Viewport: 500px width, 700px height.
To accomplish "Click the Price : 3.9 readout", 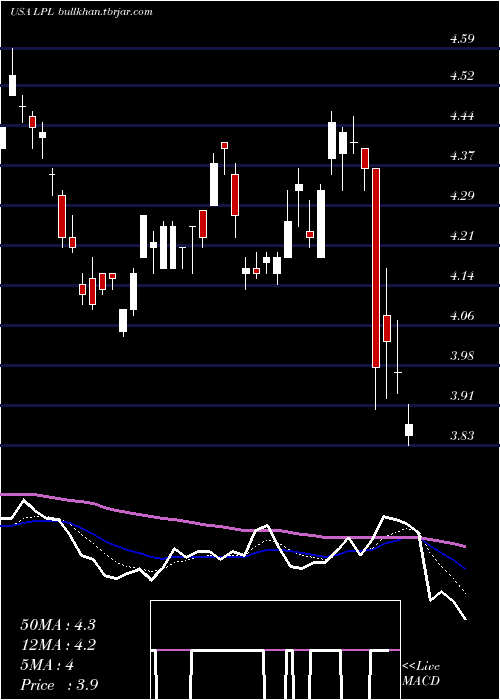I will 59,685.
